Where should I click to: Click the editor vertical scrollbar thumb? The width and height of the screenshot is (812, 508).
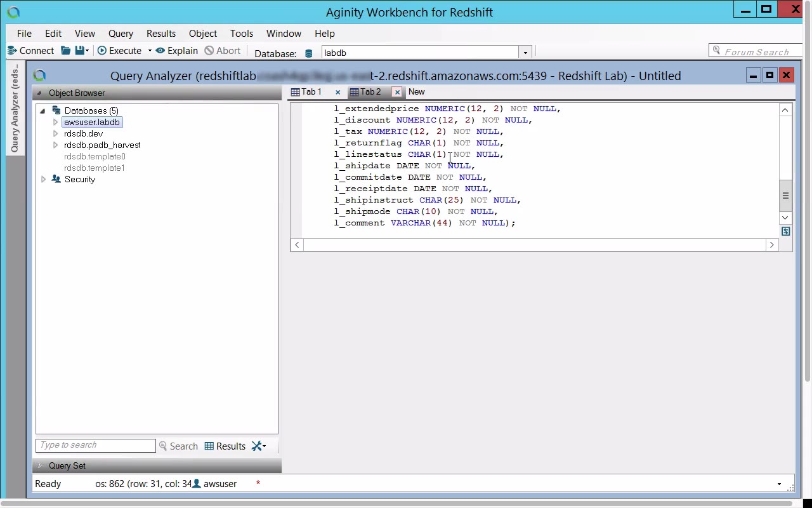click(785, 196)
